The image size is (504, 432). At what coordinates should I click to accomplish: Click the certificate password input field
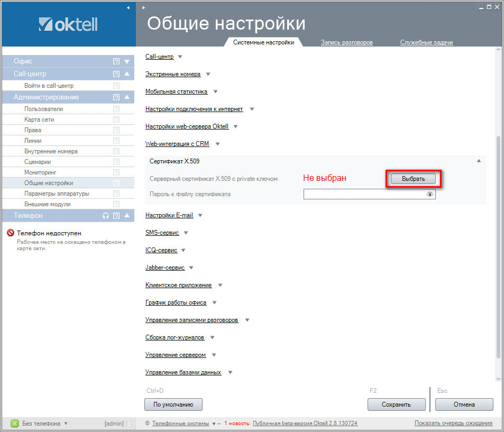tap(364, 195)
